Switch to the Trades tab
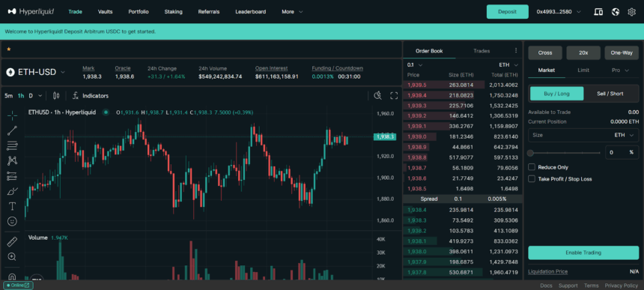 pos(482,51)
